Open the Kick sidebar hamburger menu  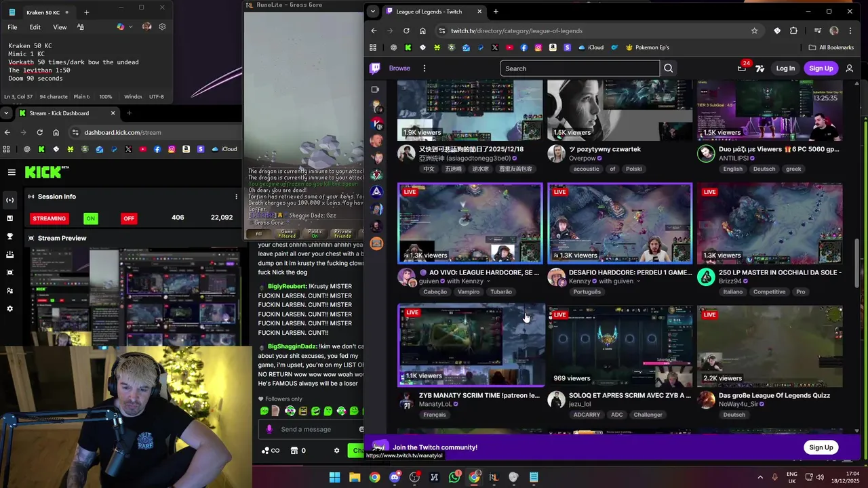12,172
